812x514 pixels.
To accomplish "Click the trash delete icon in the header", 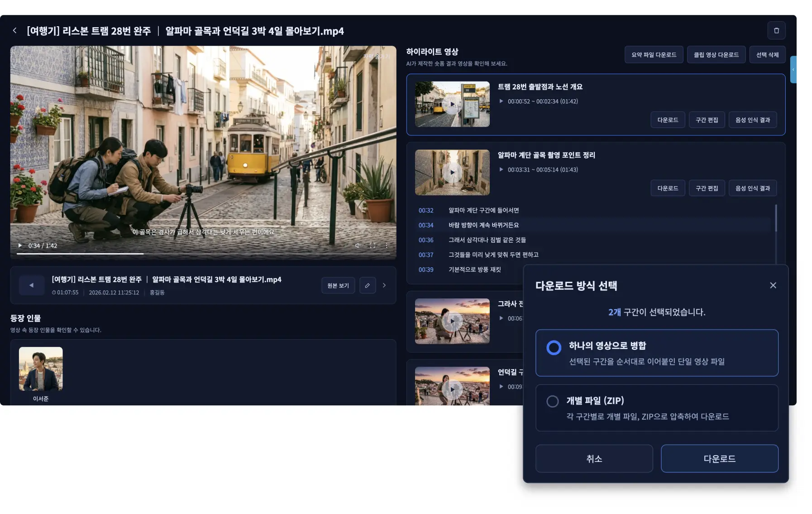I will pos(776,30).
